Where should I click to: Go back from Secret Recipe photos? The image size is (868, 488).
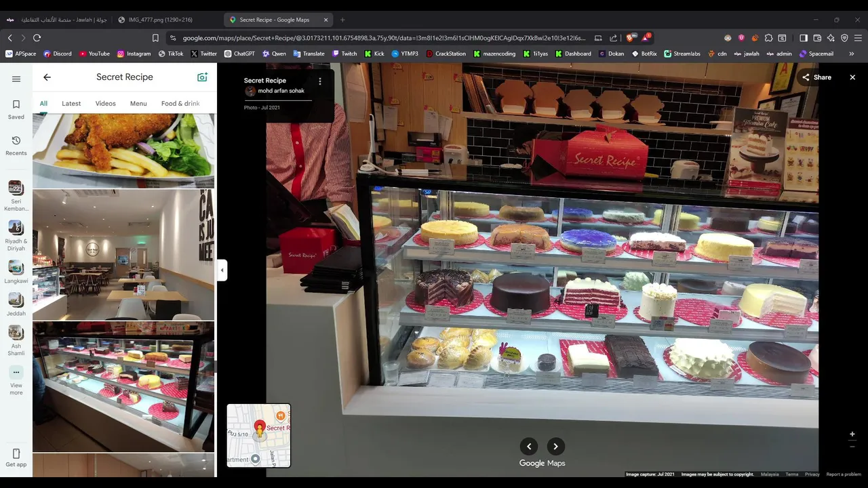pos(47,77)
